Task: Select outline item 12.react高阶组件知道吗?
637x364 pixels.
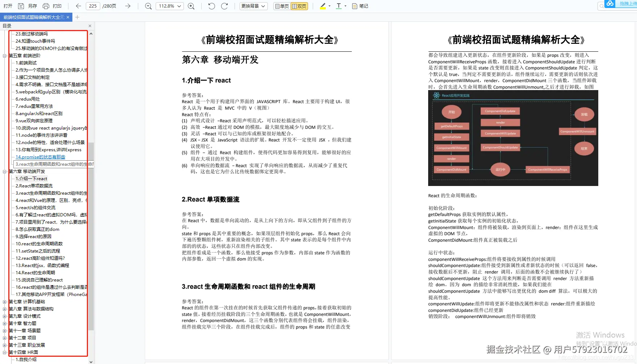Action: [x=40, y=258]
